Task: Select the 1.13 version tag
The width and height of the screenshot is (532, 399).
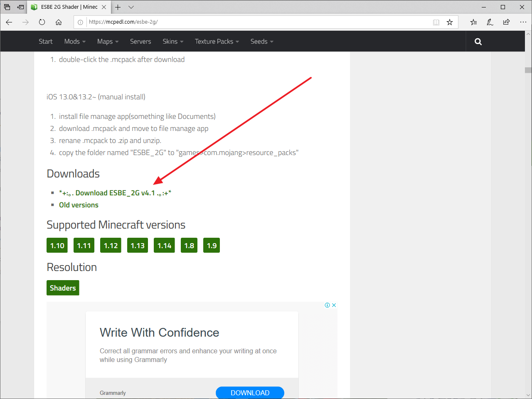Action: click(x=138, y=246)
